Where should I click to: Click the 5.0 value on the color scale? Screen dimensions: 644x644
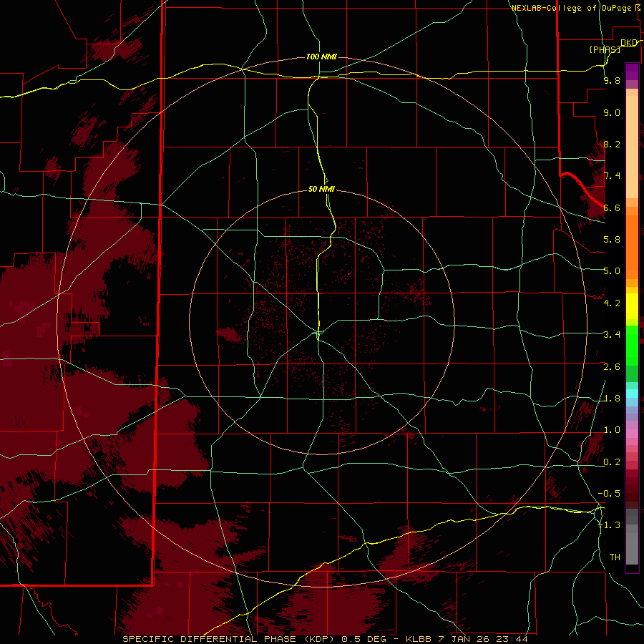[612, 271]
